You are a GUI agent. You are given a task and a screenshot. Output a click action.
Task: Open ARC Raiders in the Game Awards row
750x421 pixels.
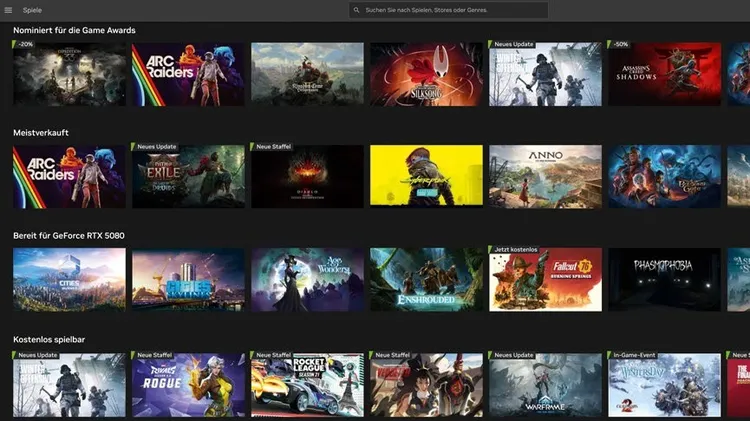coord(188,74)
